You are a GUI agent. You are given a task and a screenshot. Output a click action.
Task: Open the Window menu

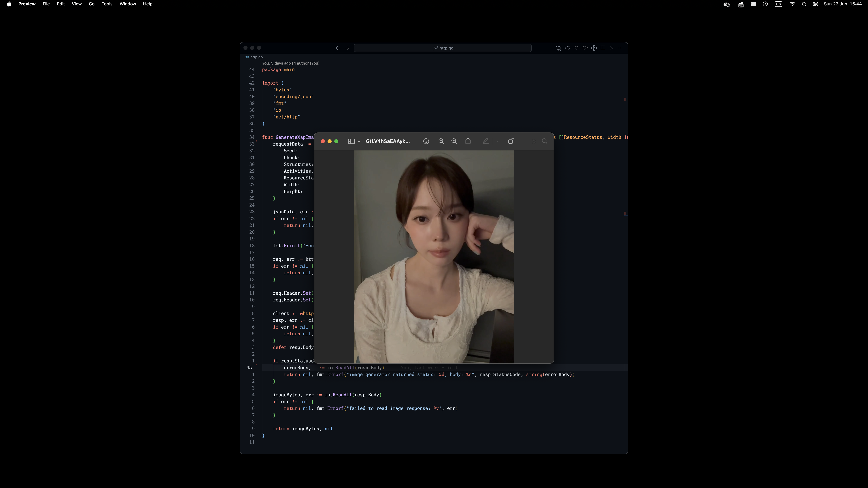(128, 4)
